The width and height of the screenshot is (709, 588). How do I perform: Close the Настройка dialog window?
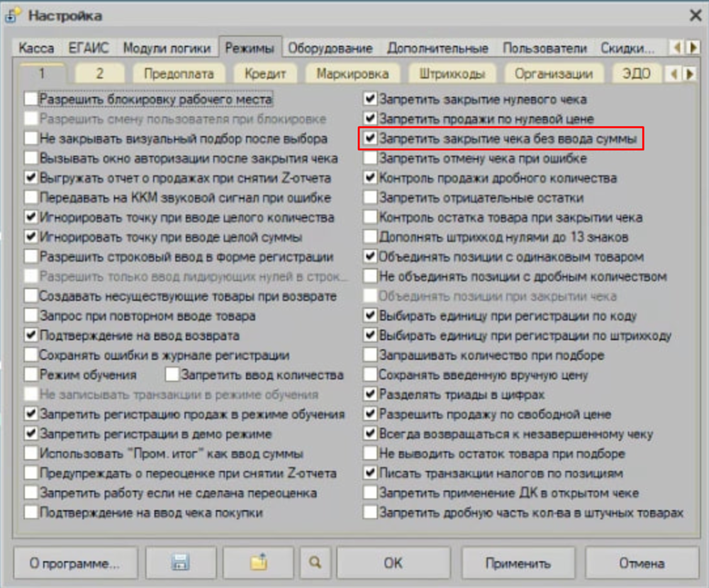[x=695, y=15]
